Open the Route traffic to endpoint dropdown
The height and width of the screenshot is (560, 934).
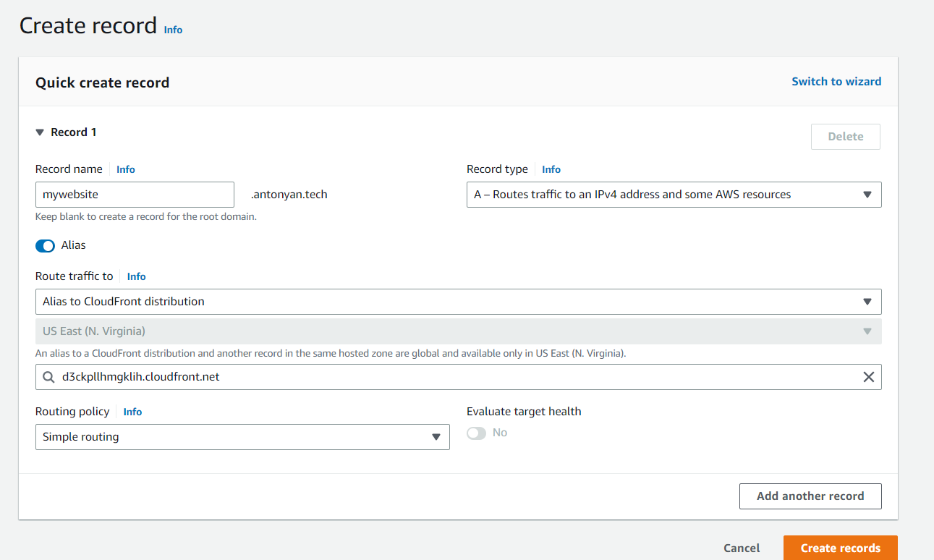(458, 302)
